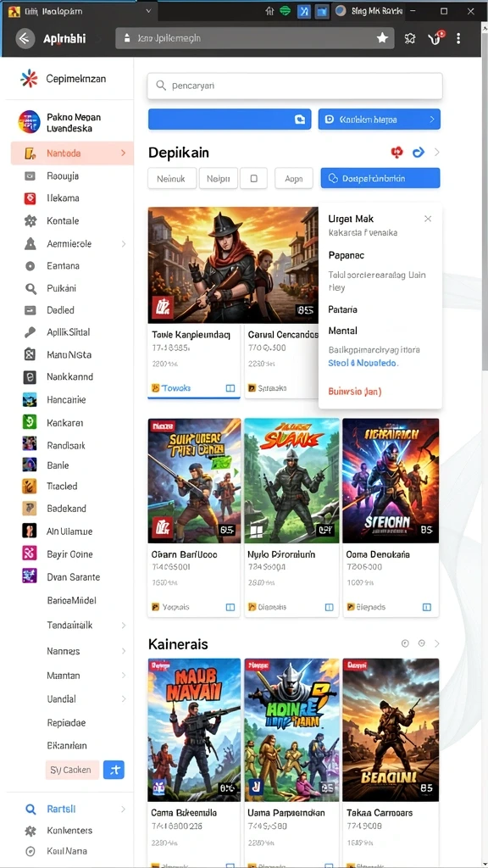Image resolution: width=488 pixels, height=868 pixels.
Task: Click the blue Doepehanbniin button
Action: click(x=380, y=178)
